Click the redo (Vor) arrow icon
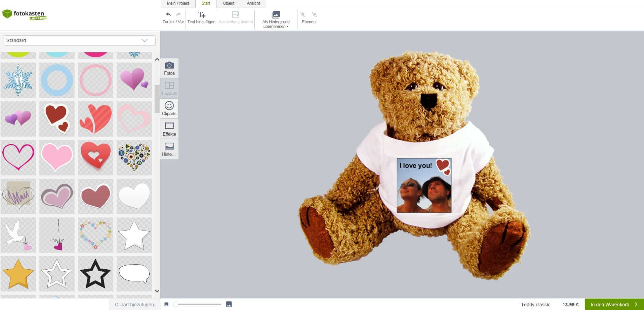 (x=178, y=14)
